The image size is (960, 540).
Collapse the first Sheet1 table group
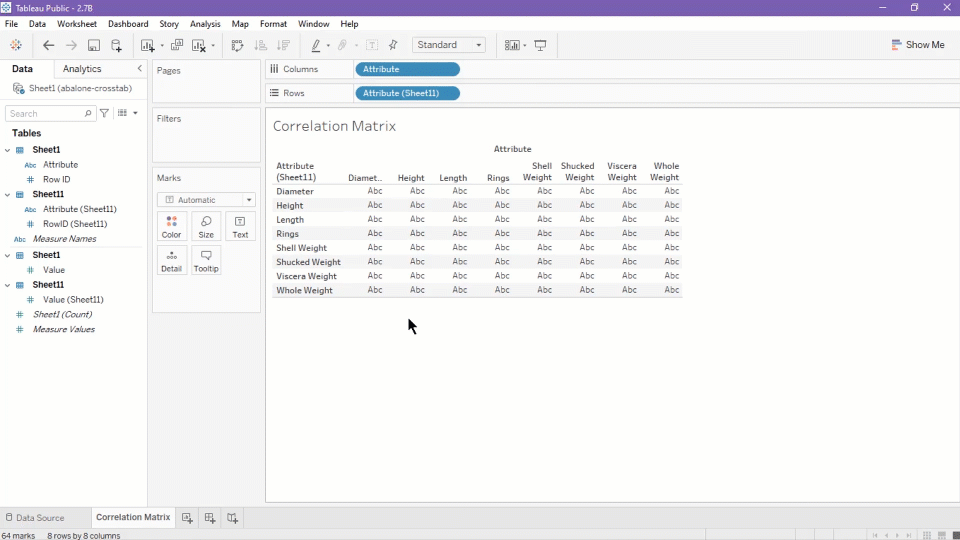8,150
